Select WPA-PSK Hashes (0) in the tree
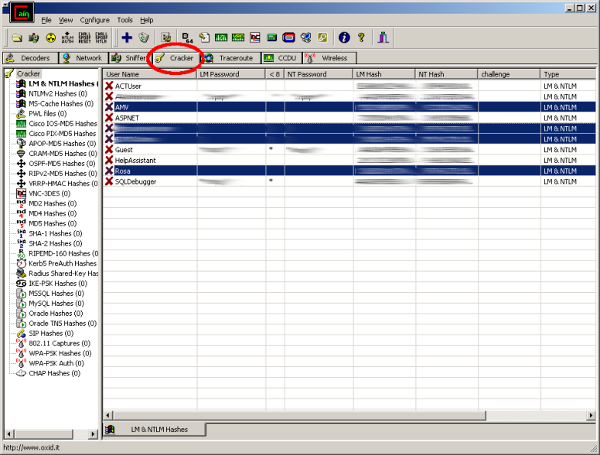Image resolution: width=600 pixels, height=455 pixels. [60, 353]
